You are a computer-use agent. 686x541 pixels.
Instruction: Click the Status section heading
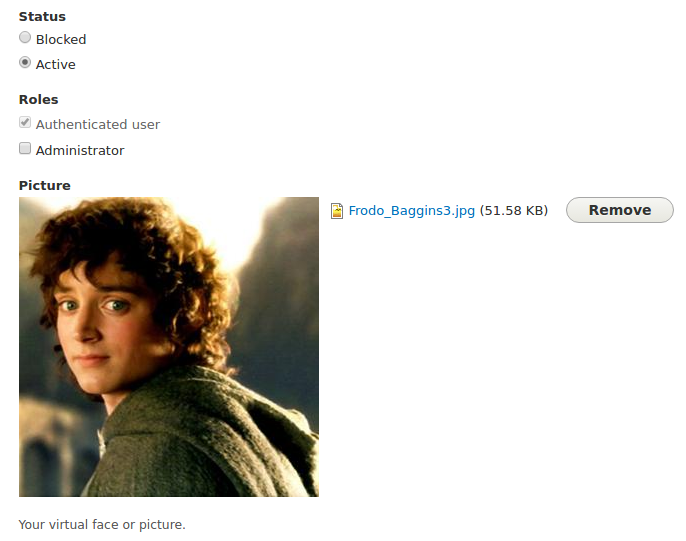[42, 17]
